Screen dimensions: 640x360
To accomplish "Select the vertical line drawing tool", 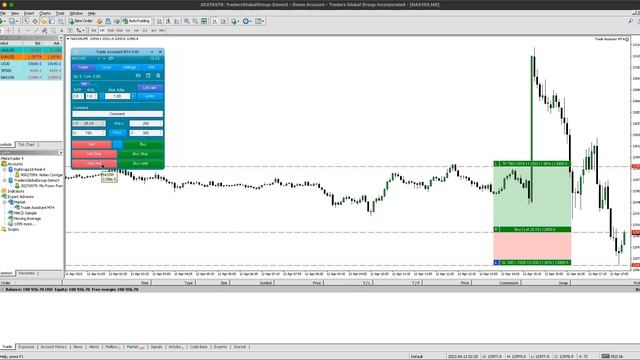I will [19, 31].
